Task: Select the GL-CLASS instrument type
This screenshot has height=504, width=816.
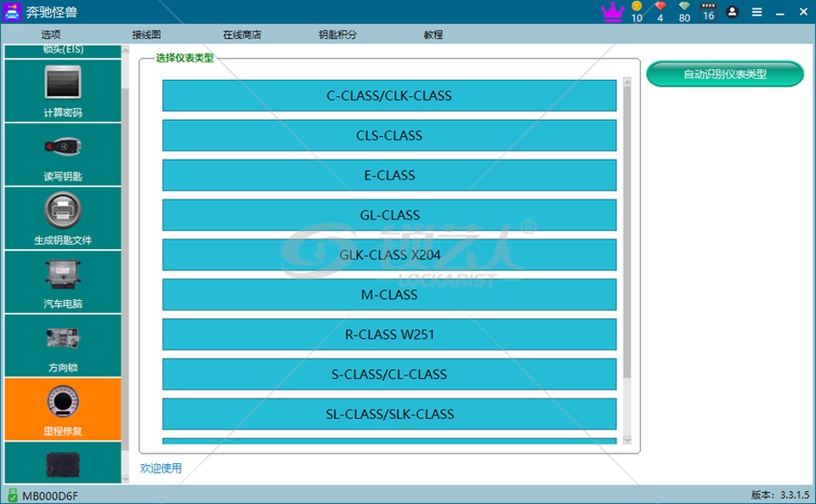Action: click(x=389, y=215)
